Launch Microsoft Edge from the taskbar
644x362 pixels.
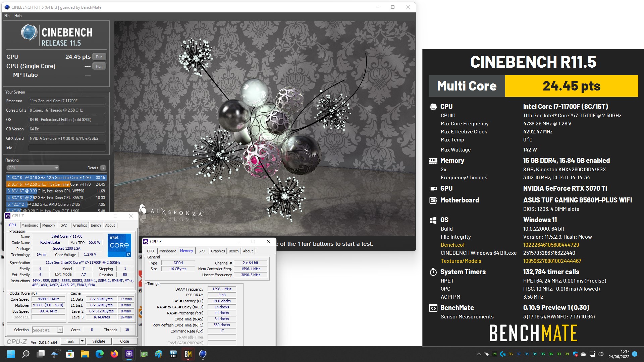pyautogui.click(x=100, y=354)
